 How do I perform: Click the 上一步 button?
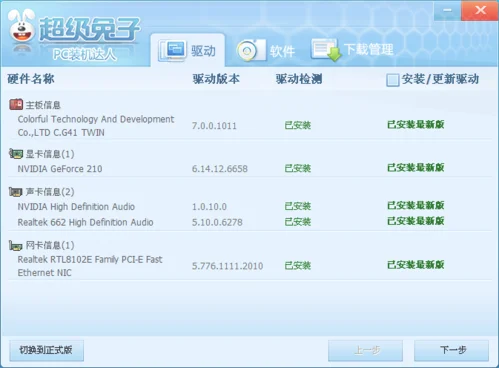365,350
